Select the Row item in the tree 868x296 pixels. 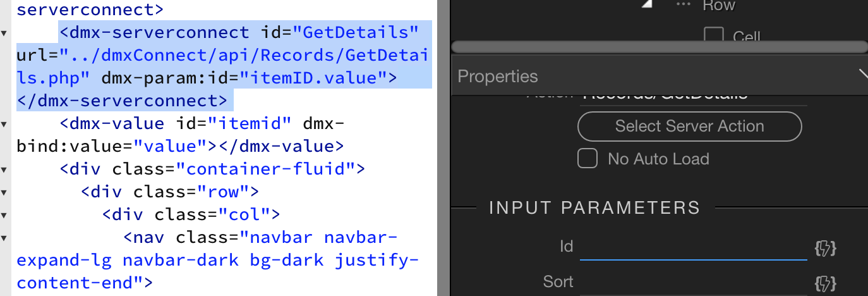[x=719, y=5]
